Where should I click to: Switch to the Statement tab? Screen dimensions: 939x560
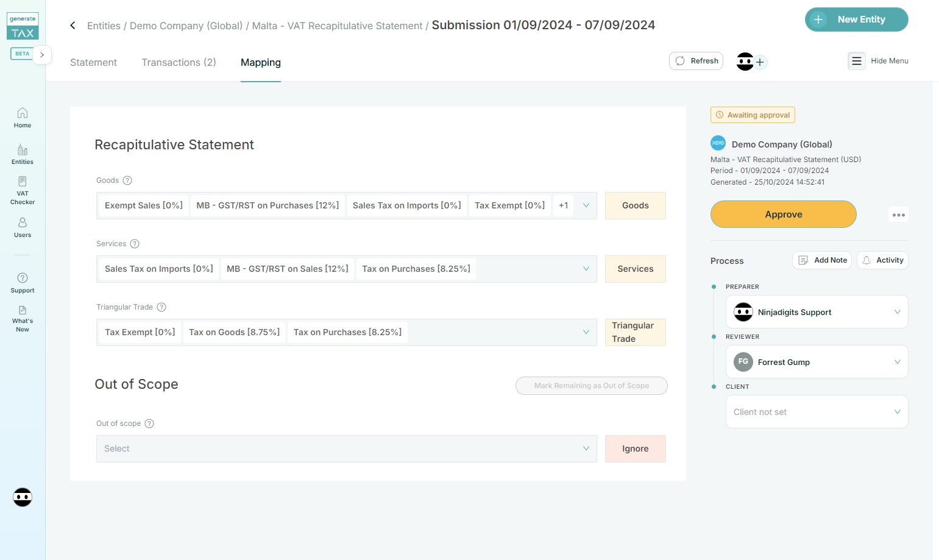coord(93,62)
